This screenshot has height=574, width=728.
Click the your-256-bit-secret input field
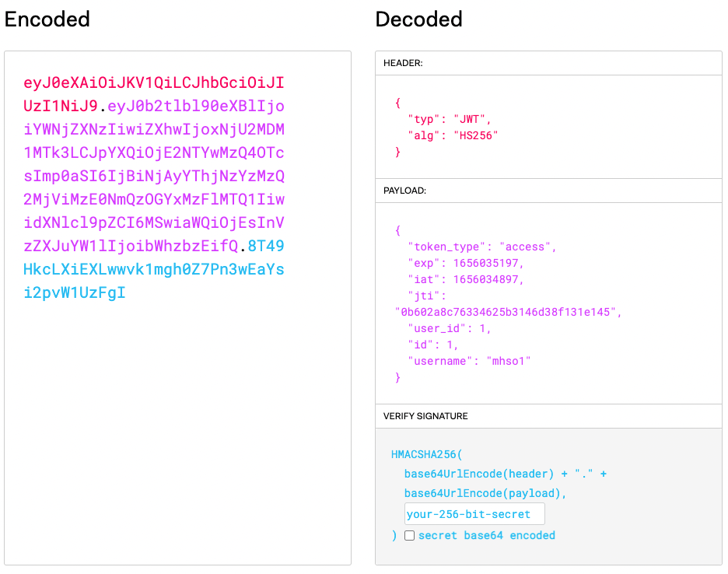pyautogui.click(x=474, y=513)
